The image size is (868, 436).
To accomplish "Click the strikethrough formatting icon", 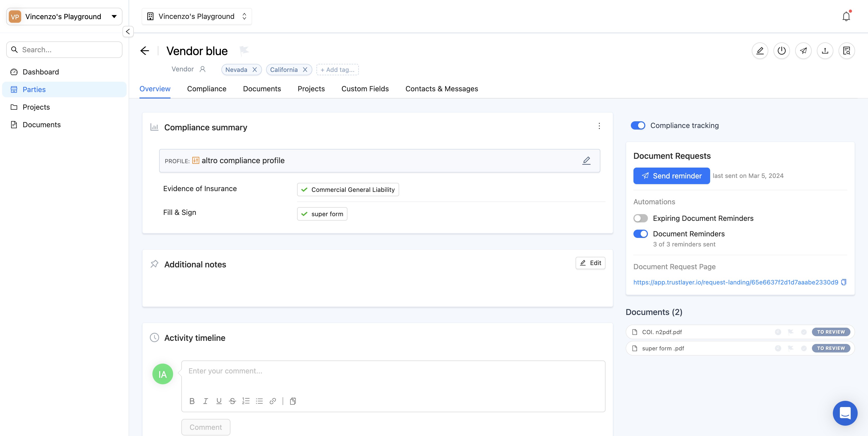I will [232, 401].
